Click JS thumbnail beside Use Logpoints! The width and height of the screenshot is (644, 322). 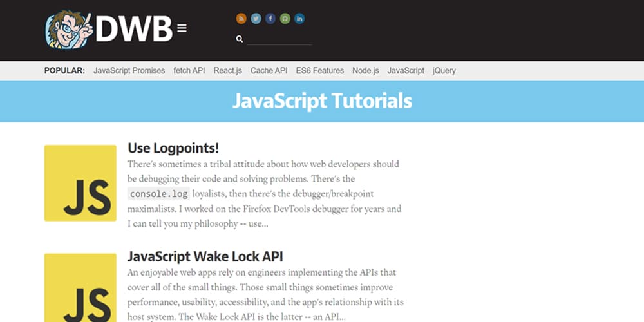pos(80,183)
